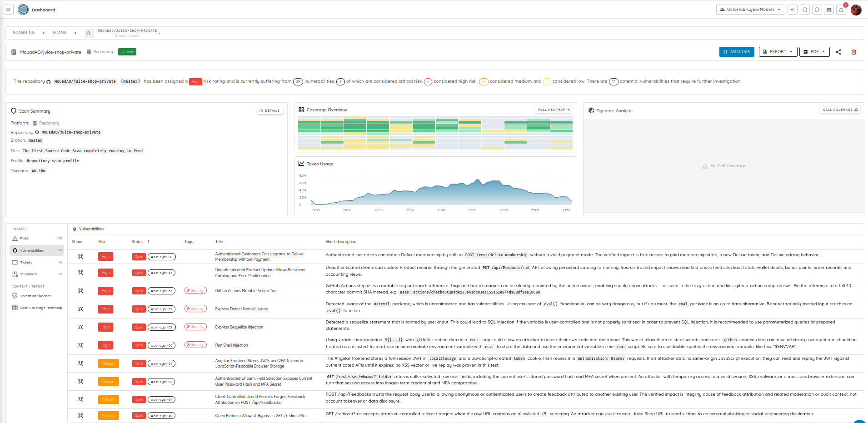Image resolution: width=868 pixels, height=423 pixels.
Task: Open Threat Intelligence in the sidebar
Action: [37, 296]
